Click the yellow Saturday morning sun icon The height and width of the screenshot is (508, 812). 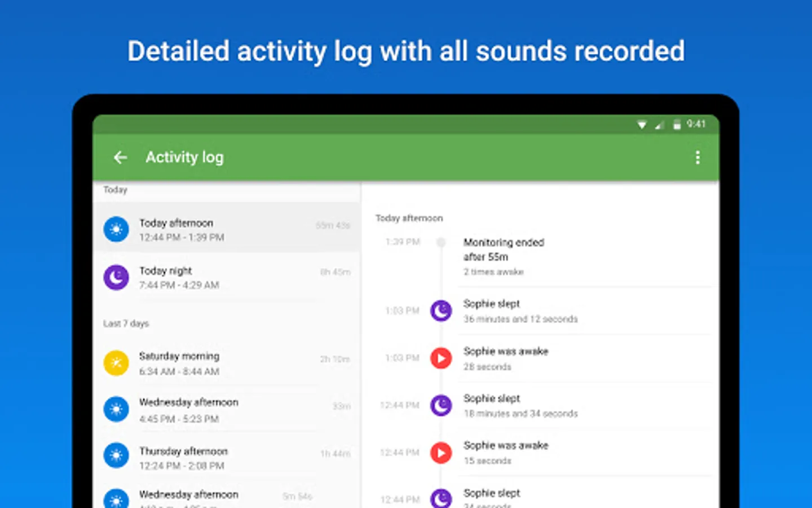coord(116,363)
